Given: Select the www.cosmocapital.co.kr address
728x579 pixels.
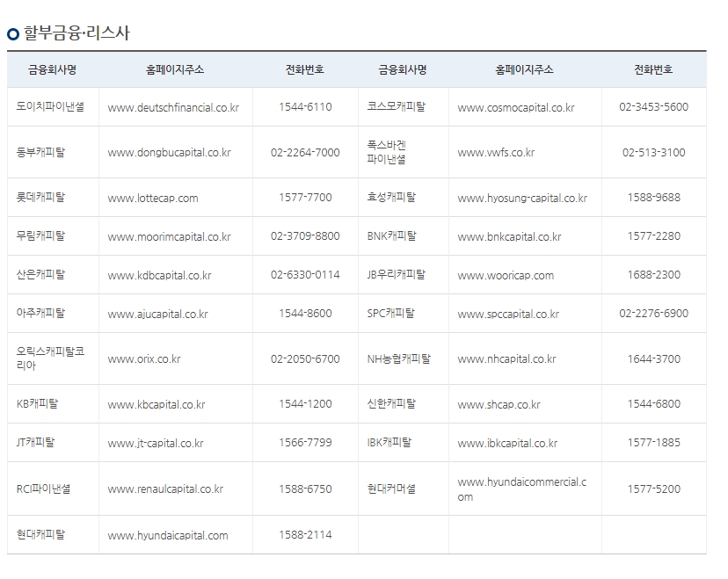Looking at the screenshot, I should (516, 108).
